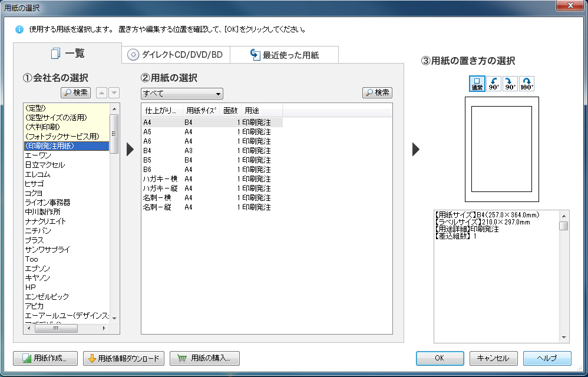588x377 pixels.
Task: Sort by the 面数 column header
Action: point(230,110)
